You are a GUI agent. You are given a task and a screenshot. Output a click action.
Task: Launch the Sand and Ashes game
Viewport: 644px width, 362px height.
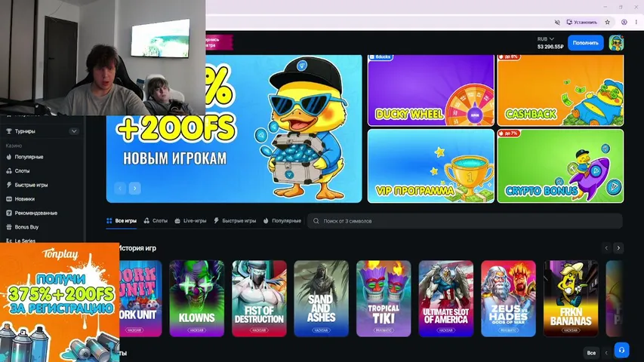(x=321, y=299)
